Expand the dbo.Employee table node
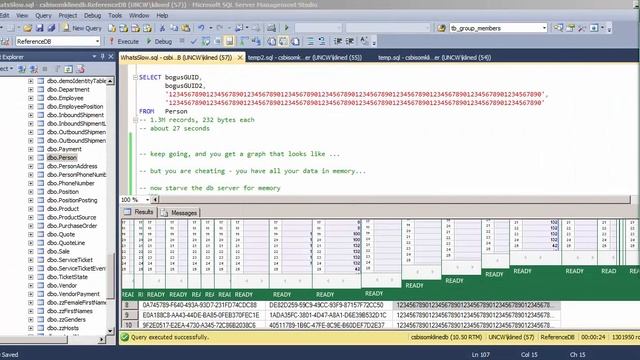The height and width of the screenshot is (360, 640). (x=31, y=98)
